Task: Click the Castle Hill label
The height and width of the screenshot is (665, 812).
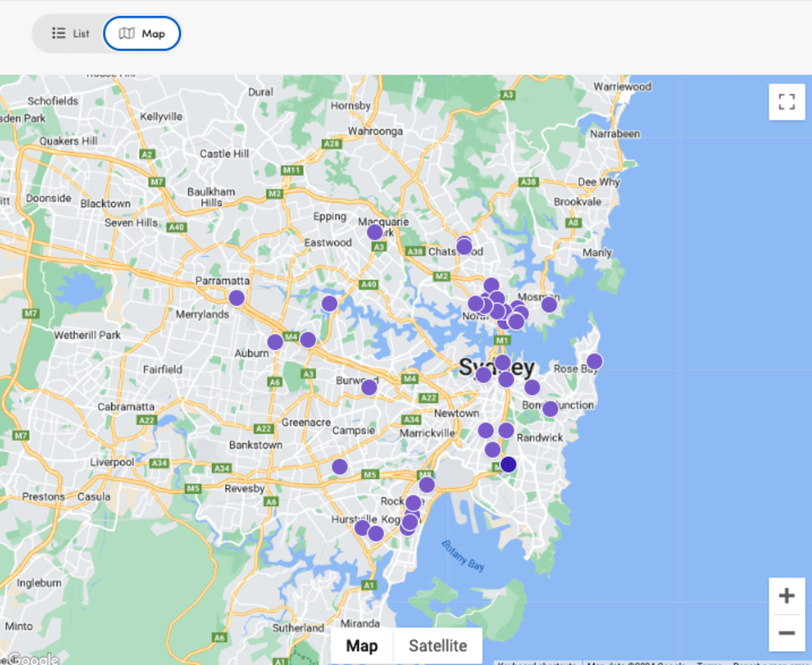Action: click(x=224, y=154)
